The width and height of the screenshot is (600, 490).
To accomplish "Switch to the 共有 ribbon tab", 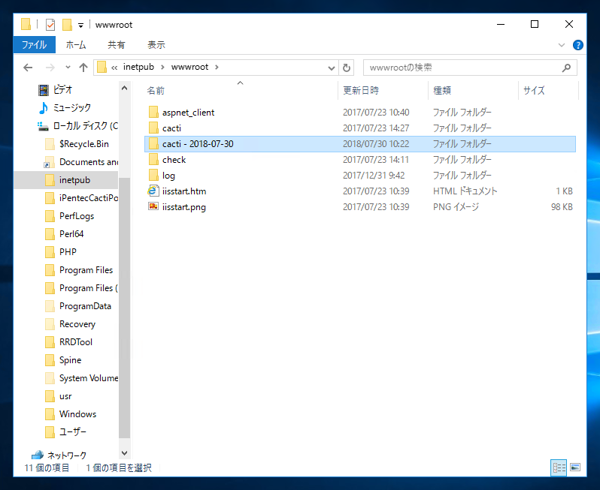I will pos(116,45).
